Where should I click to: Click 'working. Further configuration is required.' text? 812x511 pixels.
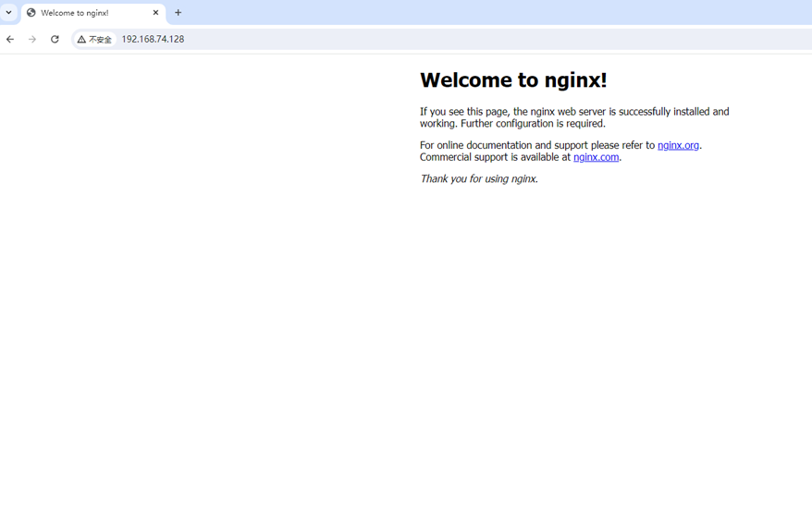click(512, 124)
